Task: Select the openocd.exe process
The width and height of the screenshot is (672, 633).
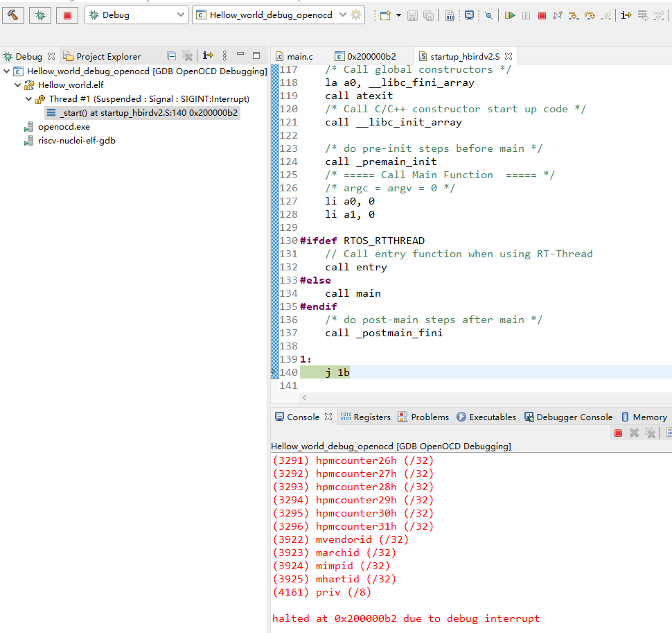Action: click(x=64, y=126)
